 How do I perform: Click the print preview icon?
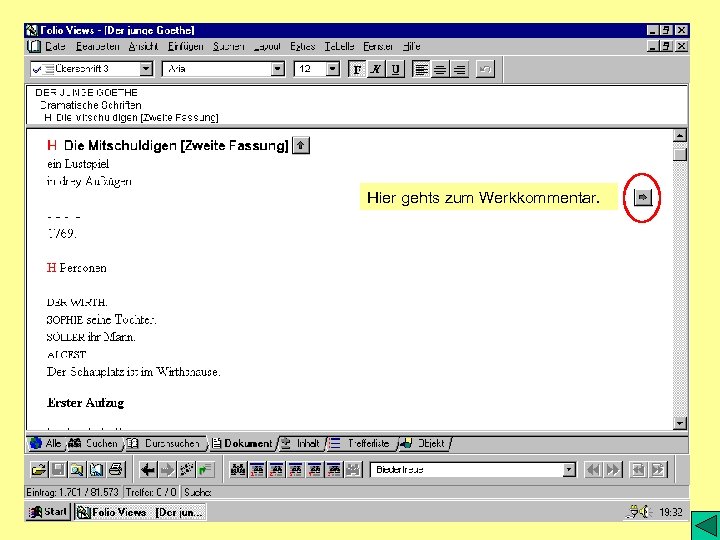(x=77, y=469)
